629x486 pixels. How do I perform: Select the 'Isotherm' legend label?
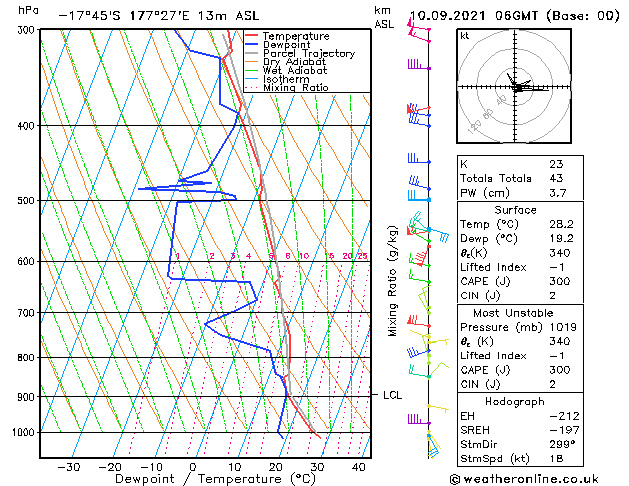pyautogui.click(x=286, y=79)
